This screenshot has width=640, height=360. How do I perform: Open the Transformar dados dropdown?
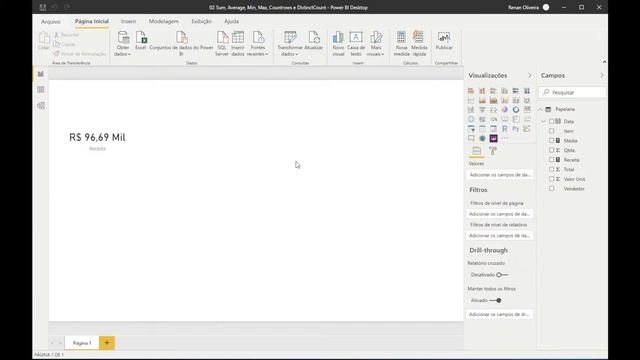click(x=290, y=44)
